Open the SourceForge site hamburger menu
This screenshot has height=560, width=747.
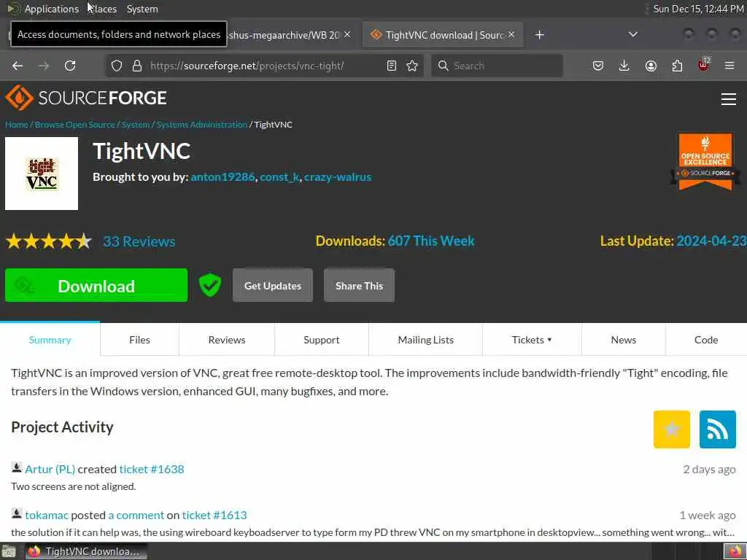point(729,98)
